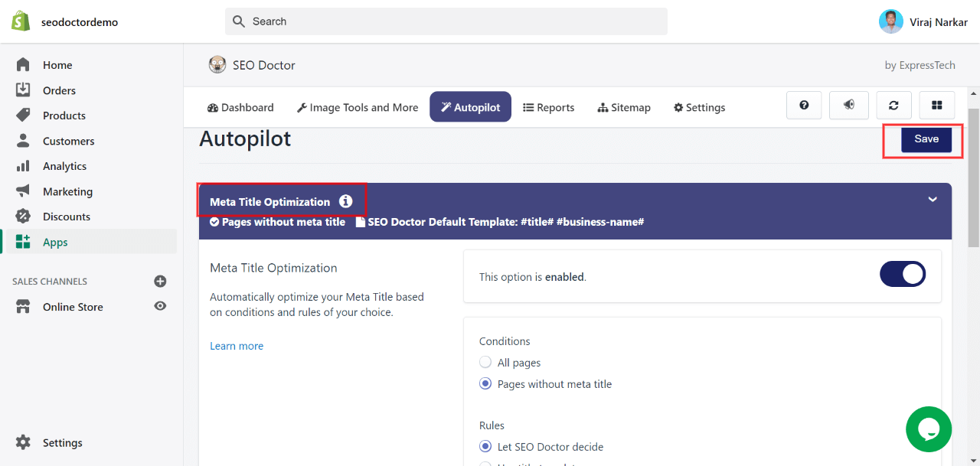Viewport: 980px width, 466px height.
Task: Click Viraj Narkar's profile avatar
Action: tap(891, 21)
